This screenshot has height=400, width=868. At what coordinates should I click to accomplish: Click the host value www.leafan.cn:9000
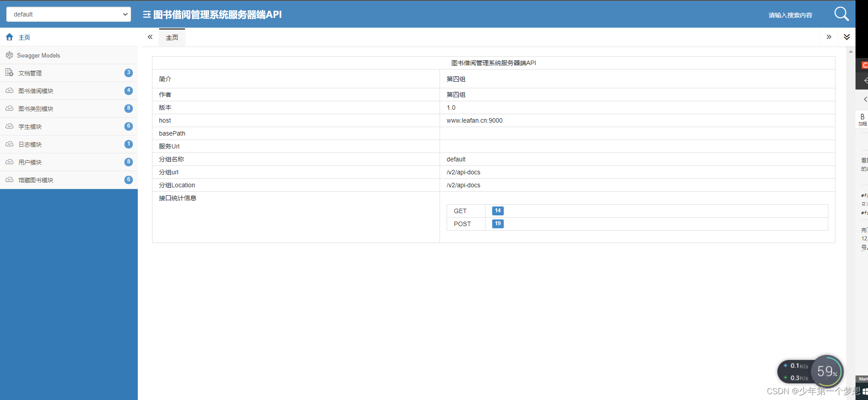(474, 120)
